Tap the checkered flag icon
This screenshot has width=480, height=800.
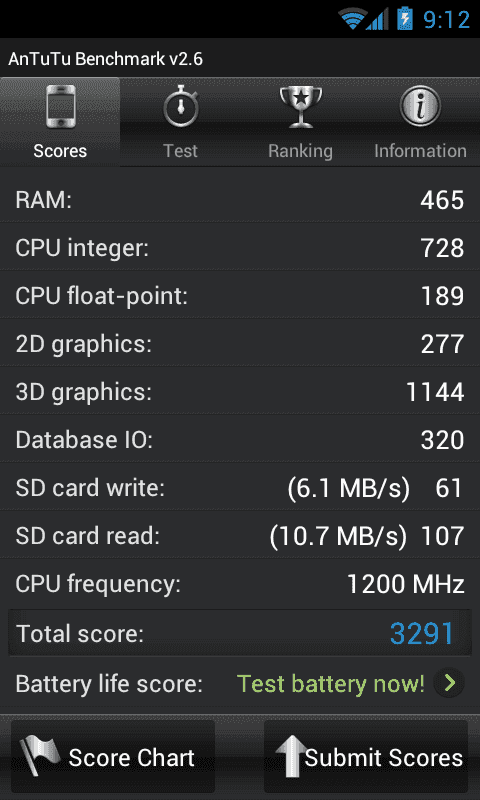tap(40, 755)
